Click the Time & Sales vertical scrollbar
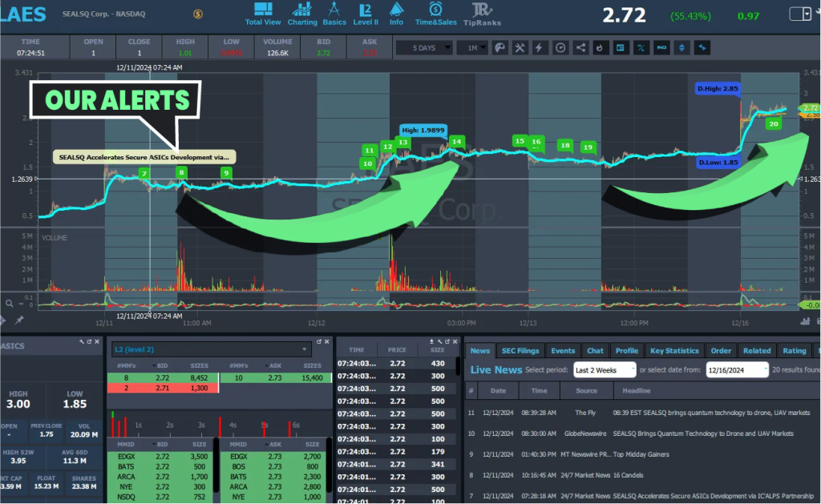 (458, 366)
